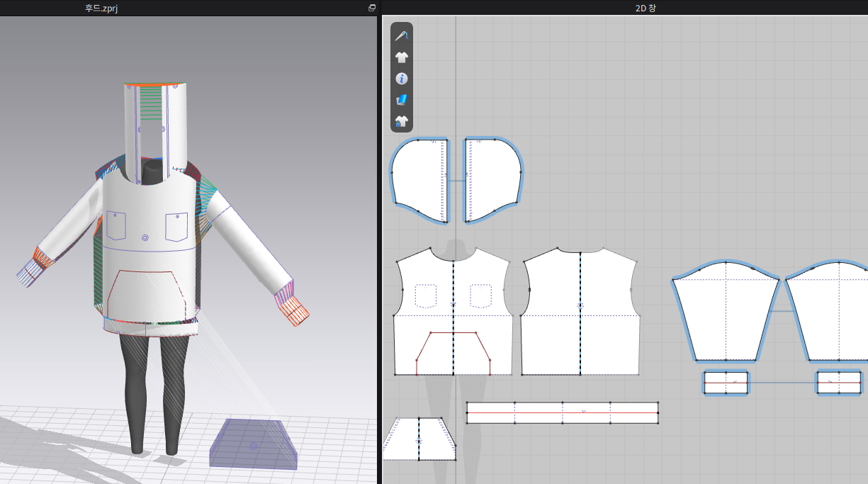Select the right cuff rectangle pattern

[x=839, y=383]
